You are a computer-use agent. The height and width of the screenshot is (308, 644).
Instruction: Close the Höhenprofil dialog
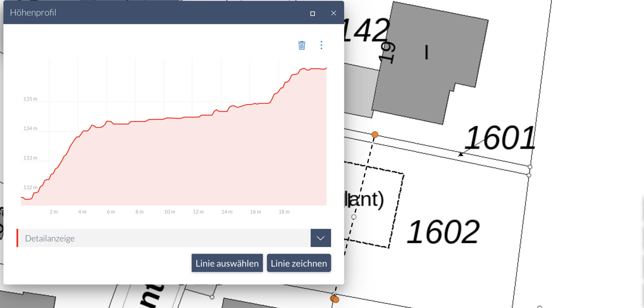[x=333, y=13]
